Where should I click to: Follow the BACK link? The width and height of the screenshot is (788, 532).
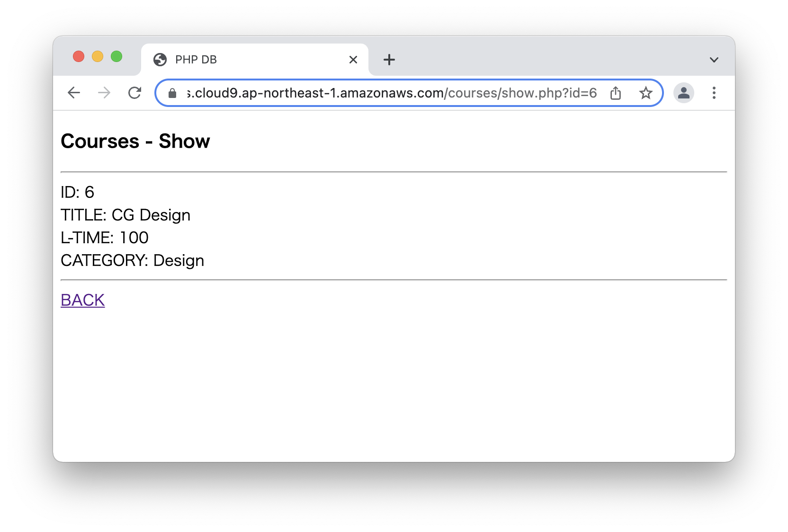pos(82,300)
